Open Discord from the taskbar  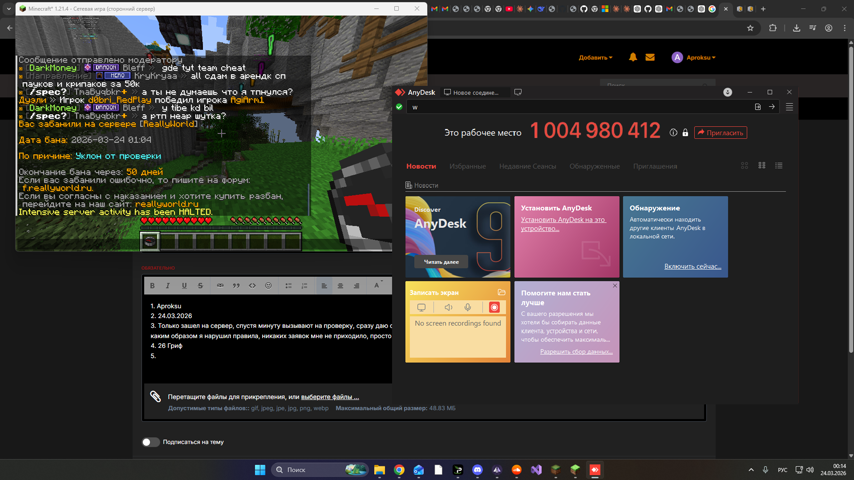click(477, 470)
